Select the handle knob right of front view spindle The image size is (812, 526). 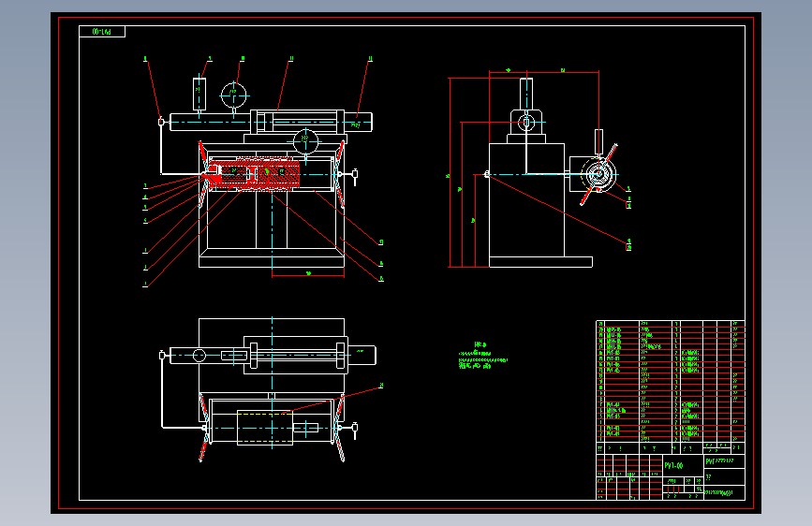coord(355,176)
